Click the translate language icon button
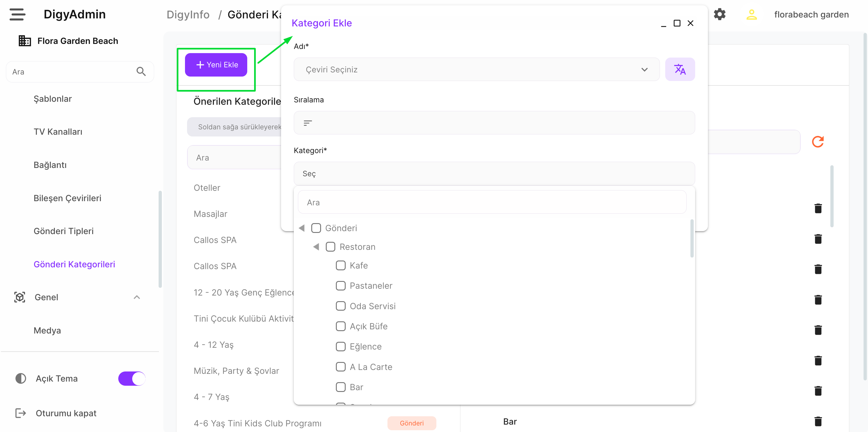 tap(680, 69)
